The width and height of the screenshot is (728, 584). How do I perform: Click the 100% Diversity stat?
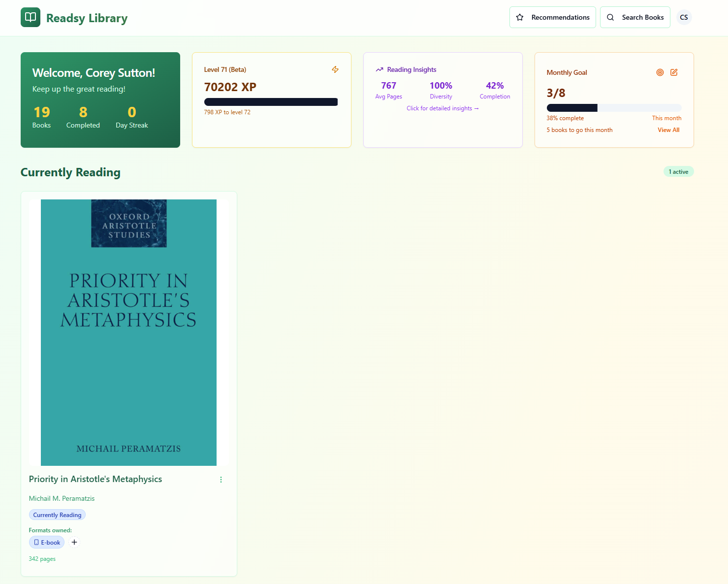tap(441, 90)
